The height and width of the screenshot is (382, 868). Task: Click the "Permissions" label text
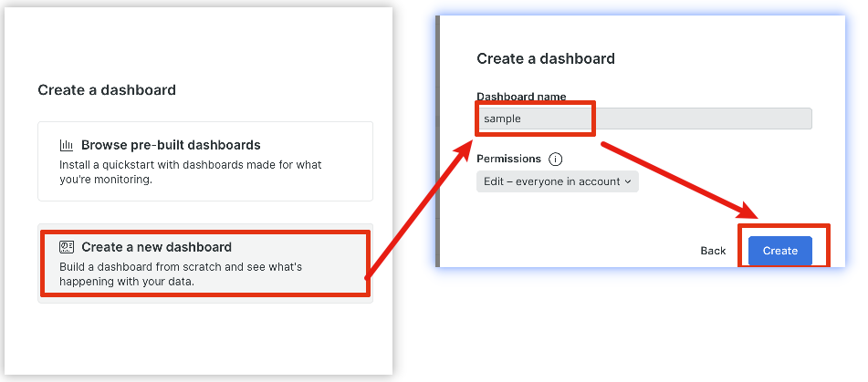tap(508, 159)
